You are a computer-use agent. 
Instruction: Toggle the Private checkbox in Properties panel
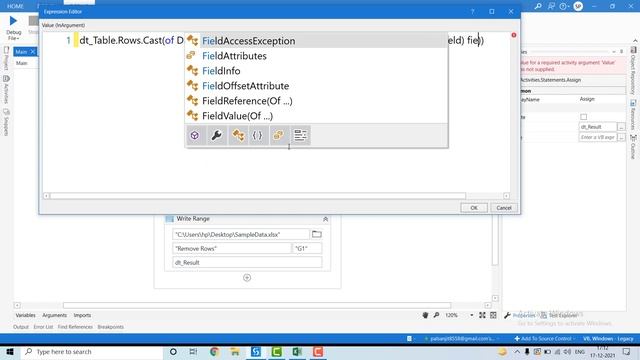(584, 117)
